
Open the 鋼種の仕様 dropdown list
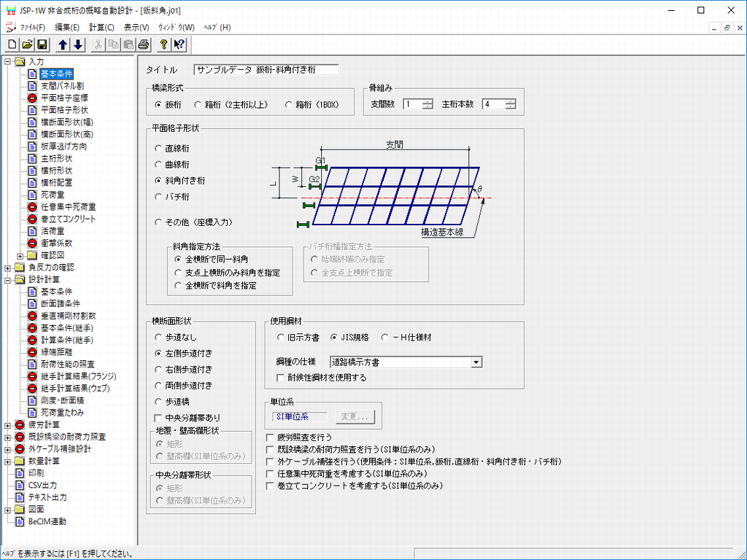[x=476, y=362]
